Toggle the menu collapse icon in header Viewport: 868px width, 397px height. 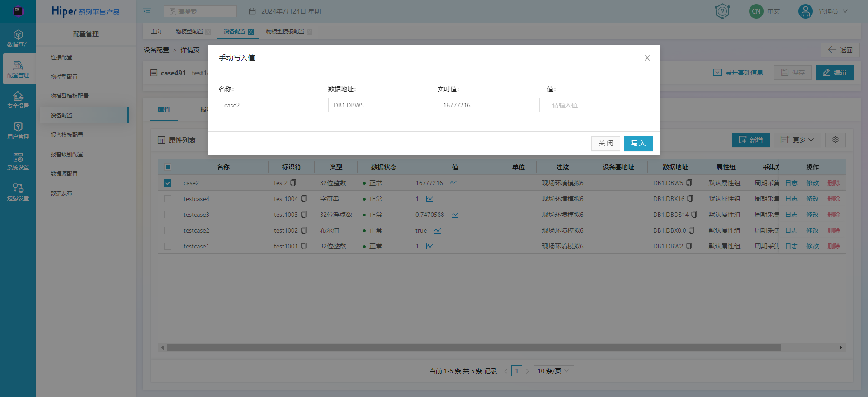[x=147, y=11]
